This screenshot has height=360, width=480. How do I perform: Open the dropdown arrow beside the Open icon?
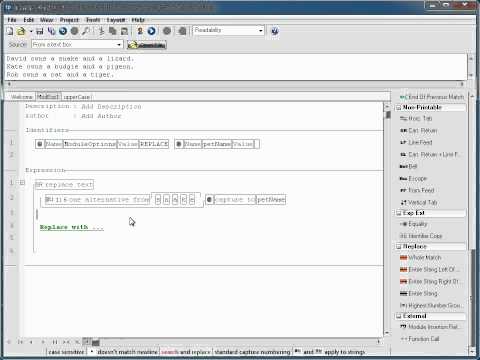click(x=31, y=31)
